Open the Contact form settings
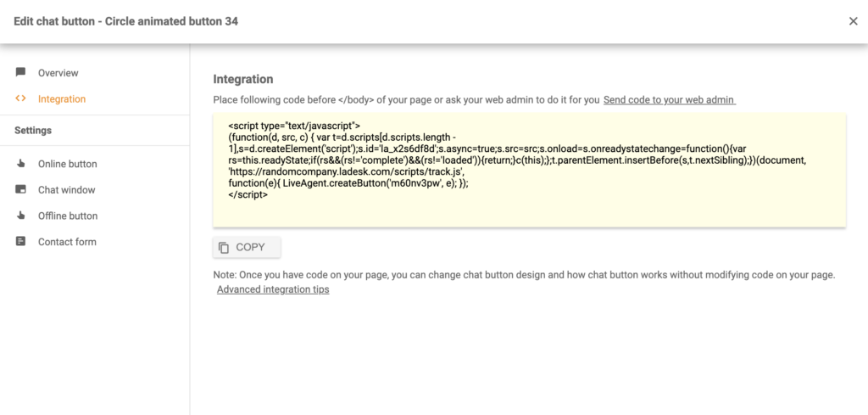Viewport: 868px width, 415px height. pyautogui.click(x=67, y=242)
